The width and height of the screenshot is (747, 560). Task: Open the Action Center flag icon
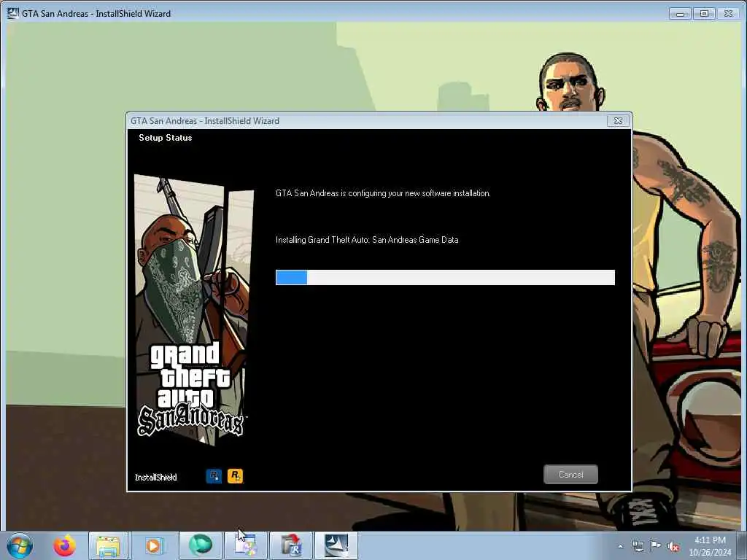(x=656, y=546)
